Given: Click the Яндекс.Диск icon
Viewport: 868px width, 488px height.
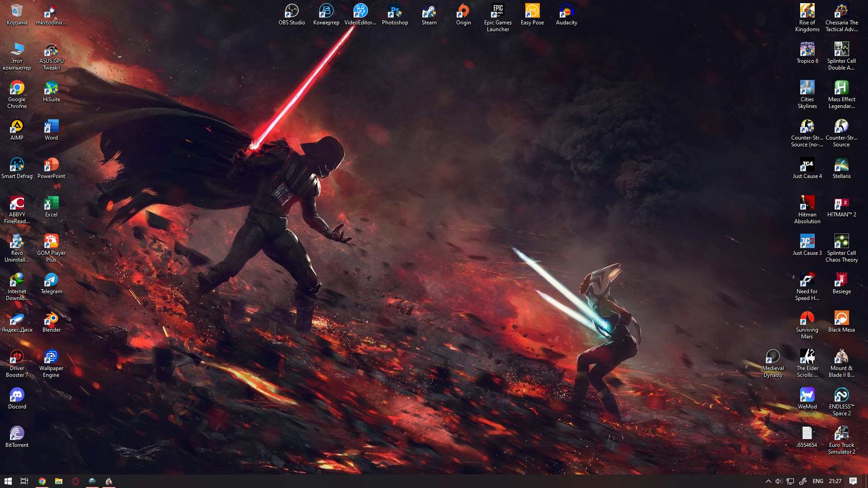Looking at the screenshot, I should point(17,322).
